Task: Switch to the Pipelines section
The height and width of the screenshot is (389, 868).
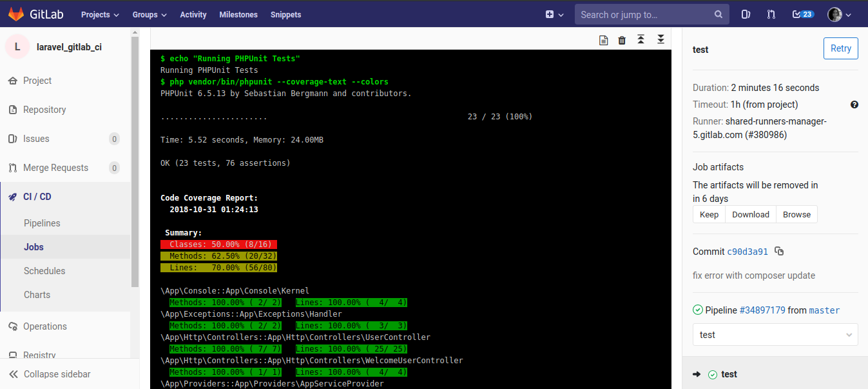Action: tap(43, 223)
